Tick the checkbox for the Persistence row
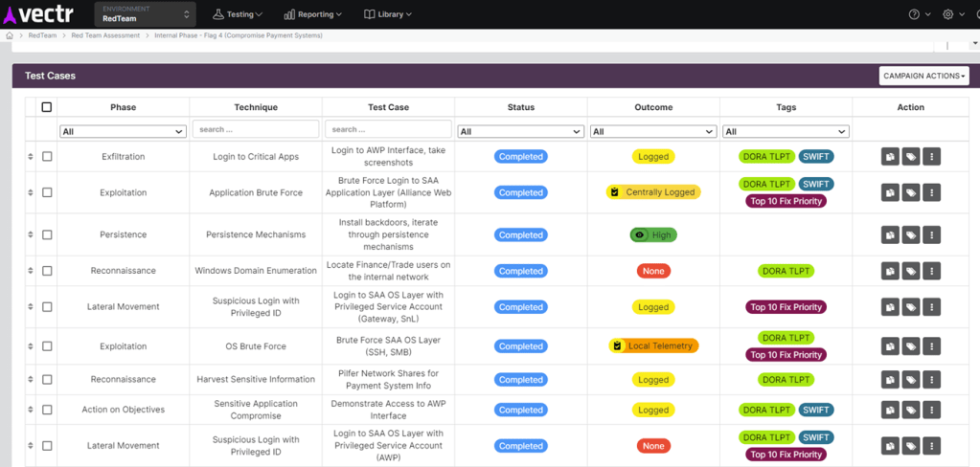The image size is (980, 467). tap(47, 235)
